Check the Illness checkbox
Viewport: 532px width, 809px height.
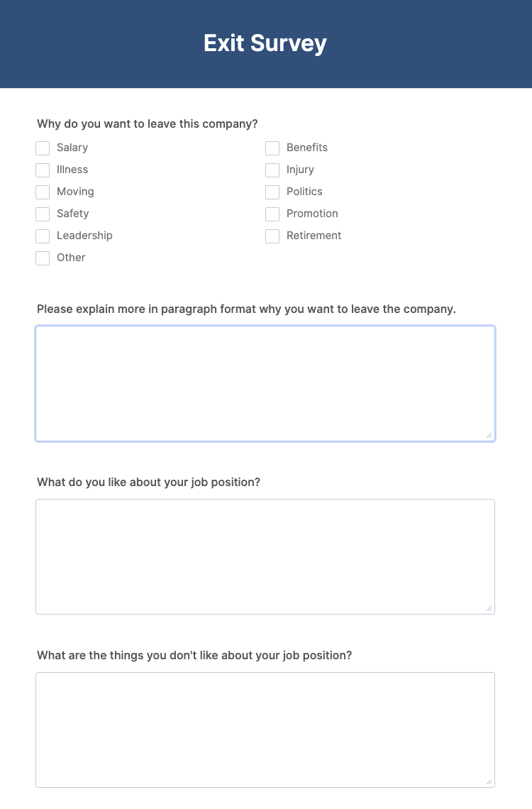[x=43, y=170]
